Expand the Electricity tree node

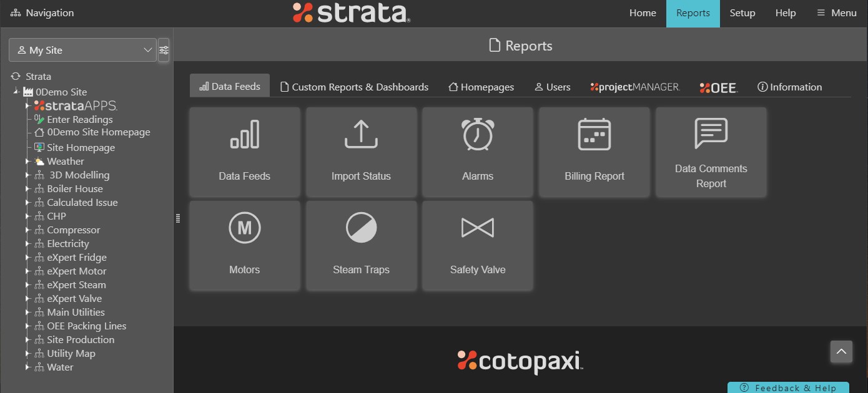27,244
